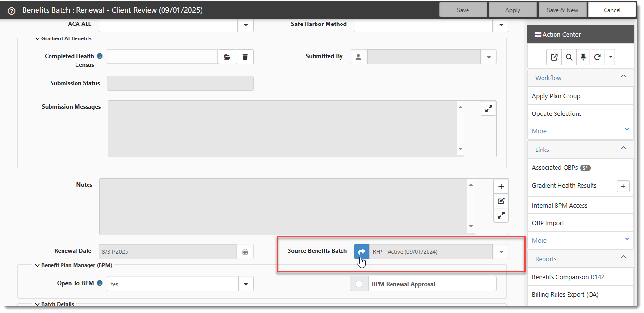644x313 pixels.
Task: Click the Action Center search icon
Action: (x=569, y=57)
